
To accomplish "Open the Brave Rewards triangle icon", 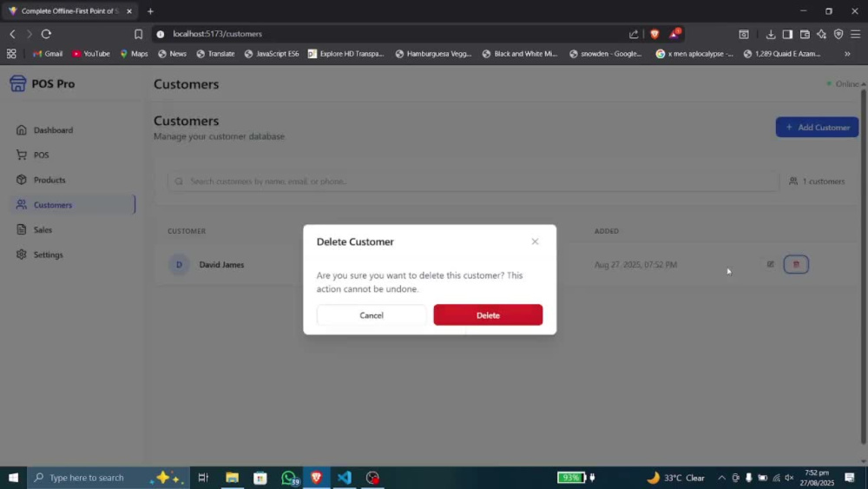I will 674,34.
